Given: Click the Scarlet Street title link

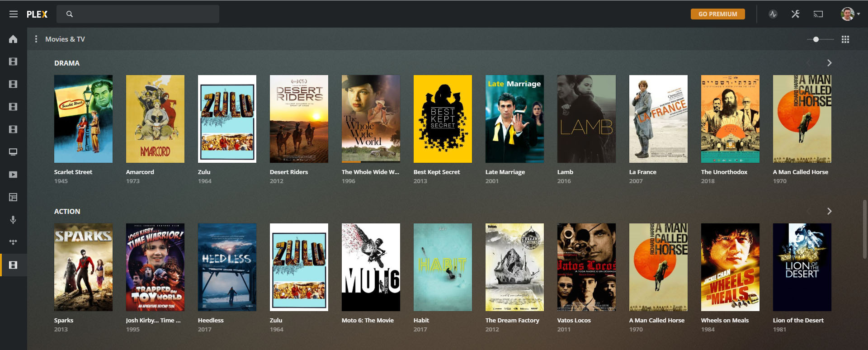Looking at the screenshot, I should [x=73, y=172].
